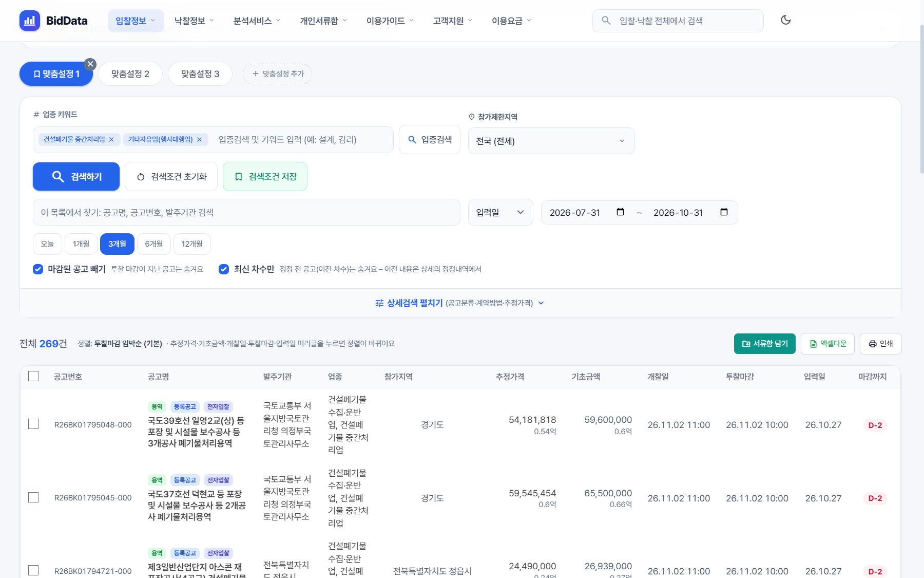Screen dimensions: 924x578
Task: Open 분석서비스 navigation menu
Action: point(257,21)
